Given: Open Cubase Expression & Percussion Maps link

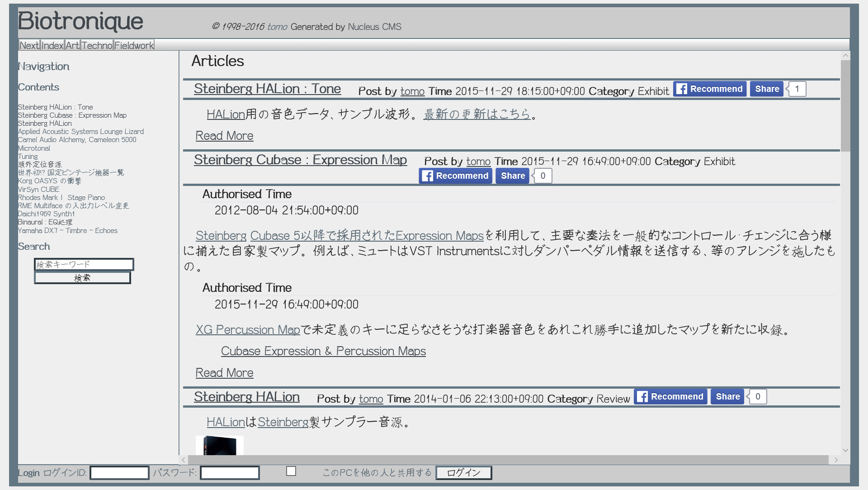Looking at the screenshot, I should coord(323,351).
